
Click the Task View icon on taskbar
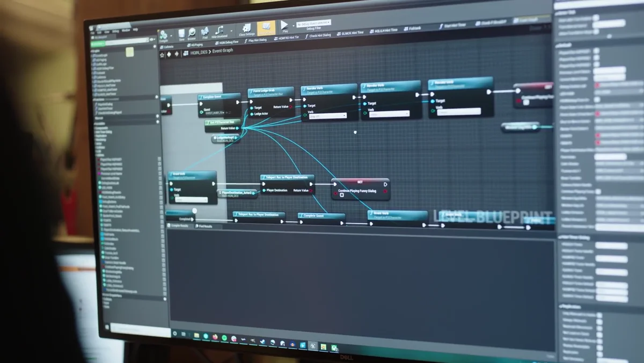coord(185,335)
